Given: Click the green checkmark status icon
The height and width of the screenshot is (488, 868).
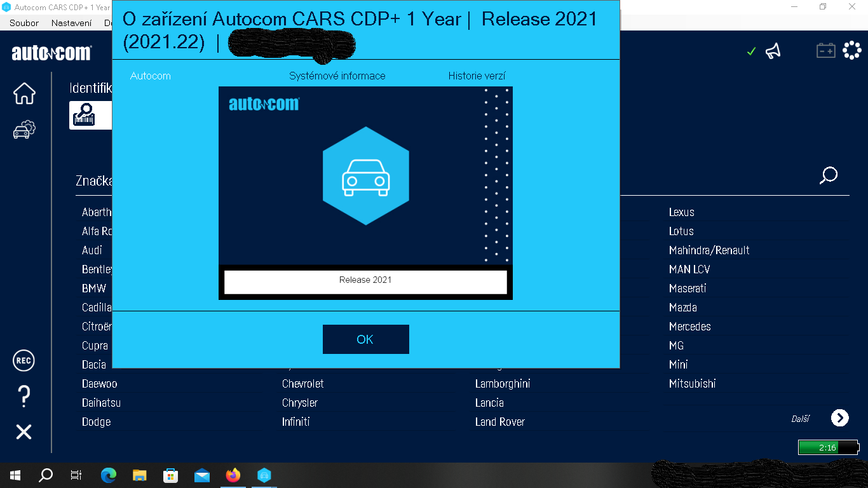Looking at the screenshot, I should (x=751, y=51).
